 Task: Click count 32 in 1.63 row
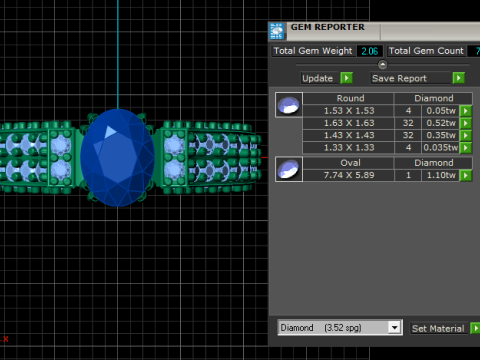(x=408, y=123)
